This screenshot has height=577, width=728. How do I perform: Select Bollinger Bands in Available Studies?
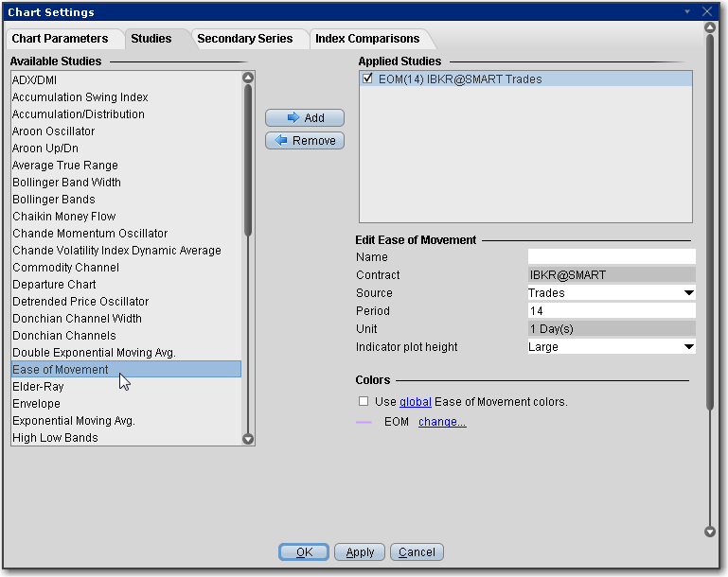54,200
